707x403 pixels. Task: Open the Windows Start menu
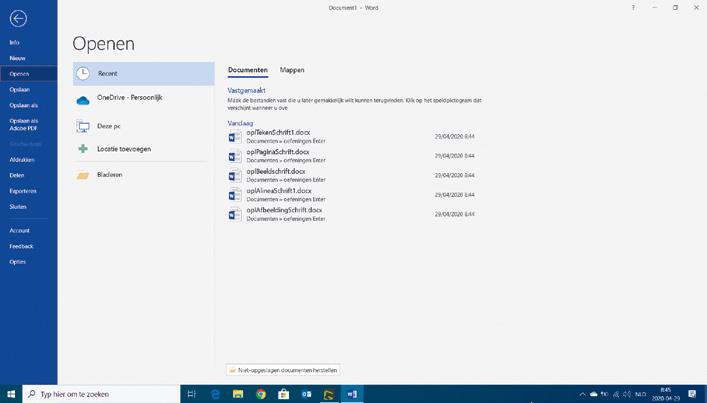point(11,394)
